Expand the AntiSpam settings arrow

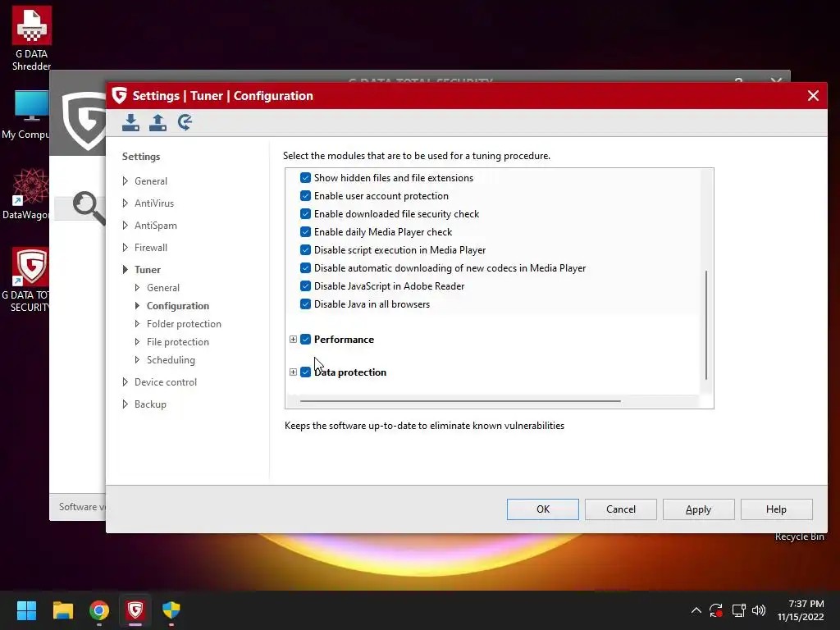click(125, 225)
